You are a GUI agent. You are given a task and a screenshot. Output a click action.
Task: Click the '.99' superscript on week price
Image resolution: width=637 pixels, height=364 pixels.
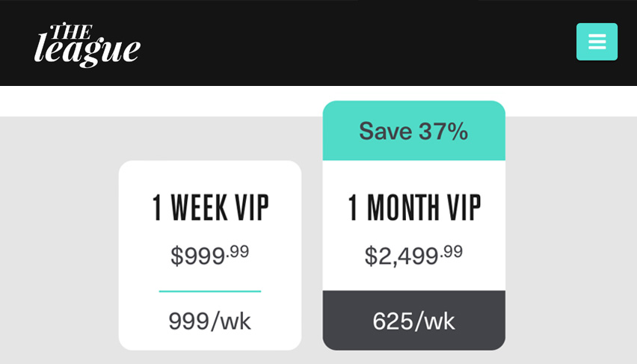tap(237, 251)
